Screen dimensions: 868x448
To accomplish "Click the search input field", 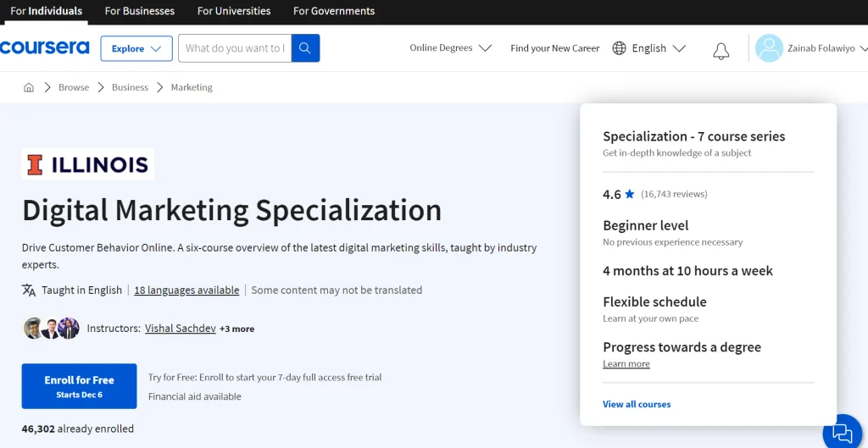I will tap(235, 48).
